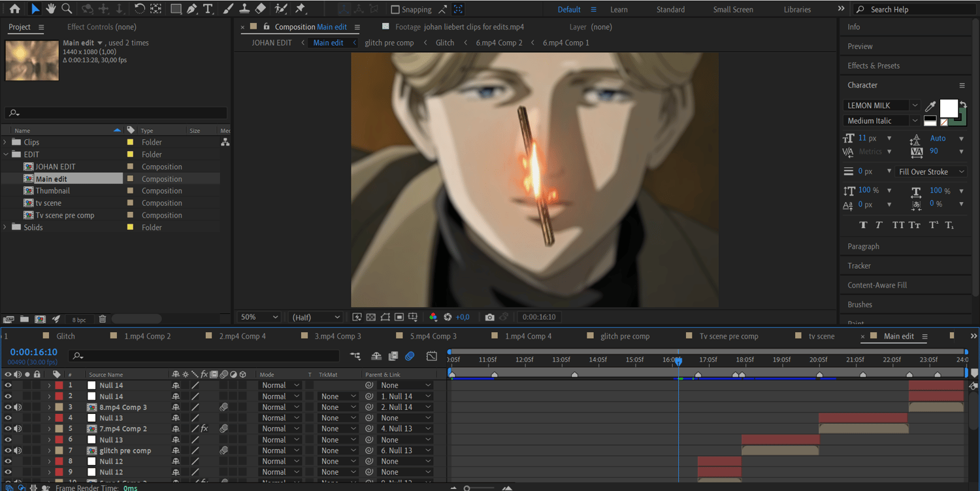The width and height of the screenshot is (980, 491).
Task: Select the Thumbnail composition in Project panel
Action: coord(52,191)
